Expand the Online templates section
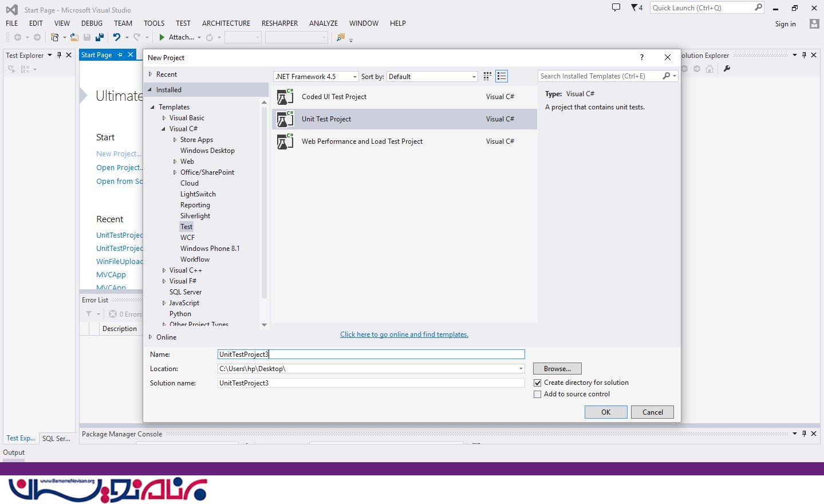The image size is (824, 504). coord(151,337)
